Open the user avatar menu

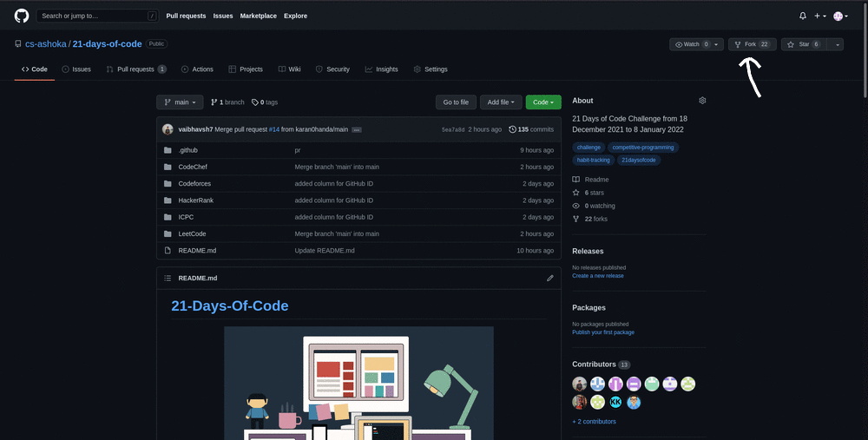(x=840, y=16)
